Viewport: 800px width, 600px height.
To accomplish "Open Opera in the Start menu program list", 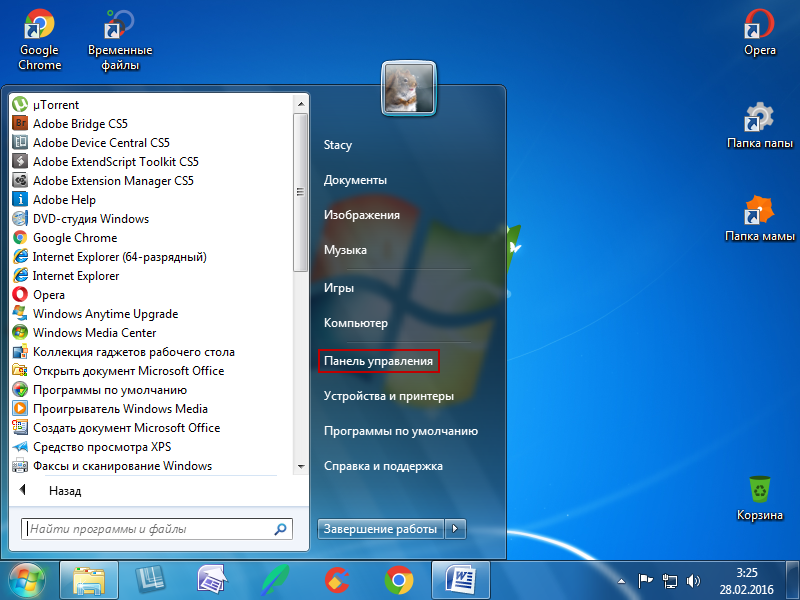I will (39, 294).
